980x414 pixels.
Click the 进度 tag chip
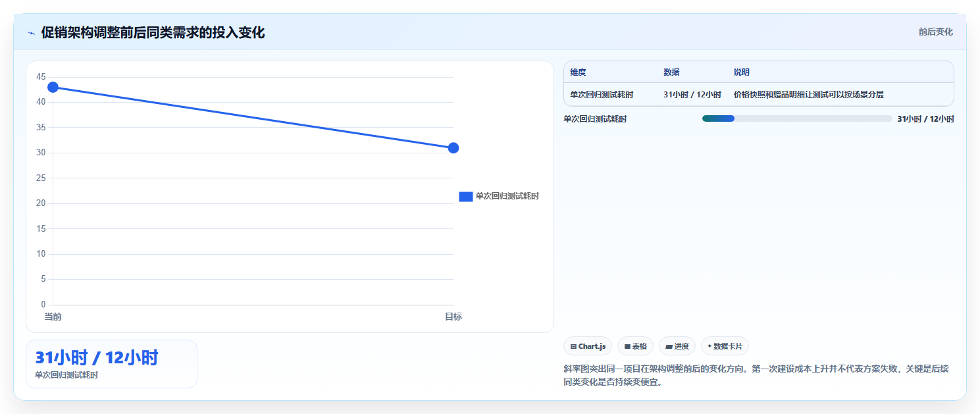(677, 346)
